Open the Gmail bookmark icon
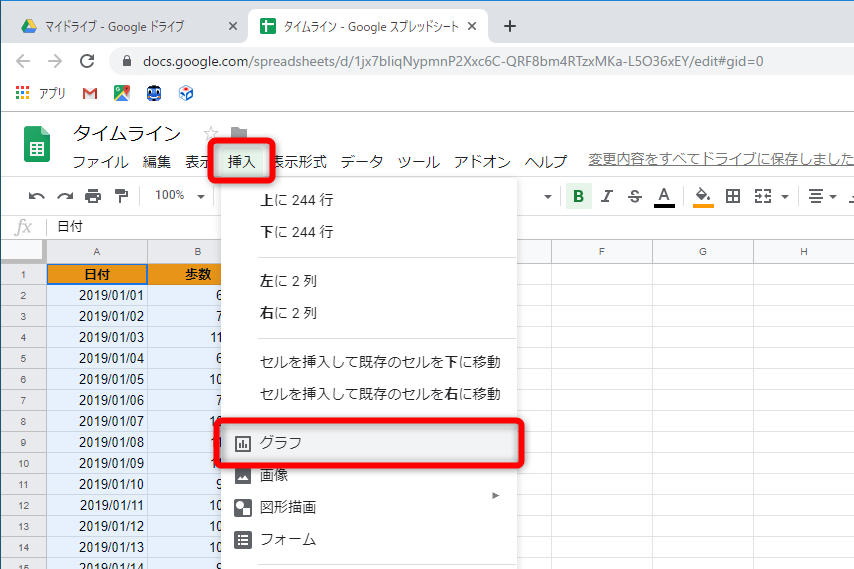Viewport: 854px width, 569px height. tap(90, 94)
